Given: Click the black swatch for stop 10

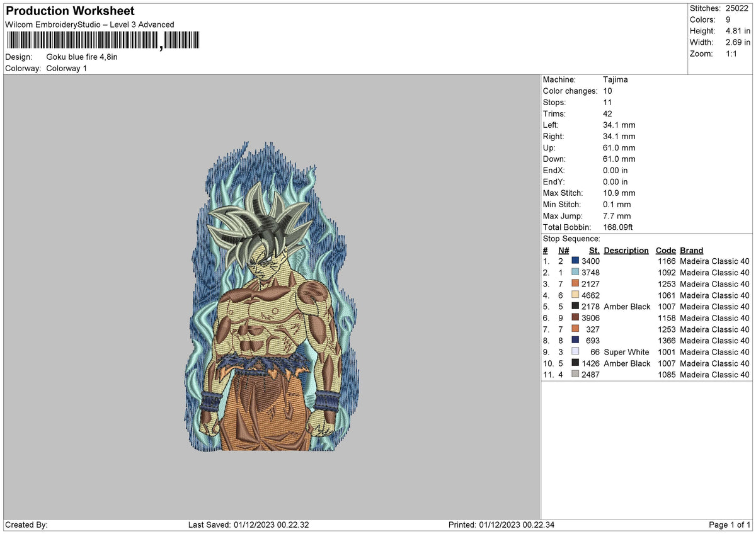Looking at the screenshot, I should pyautogui.click(x=575, y=363).
